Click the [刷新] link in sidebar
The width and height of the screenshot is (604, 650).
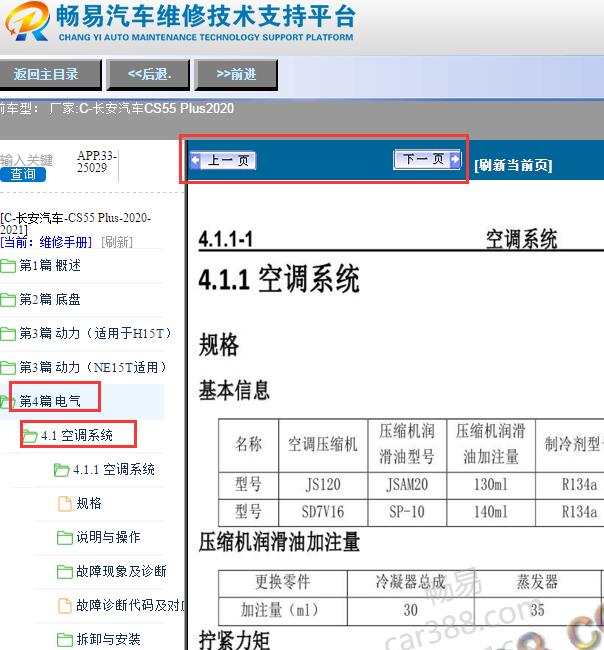pos(117,242)
